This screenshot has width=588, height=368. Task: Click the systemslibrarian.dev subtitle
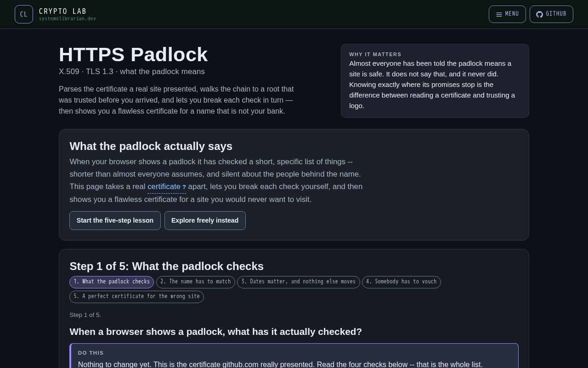[x=68, y=19]
